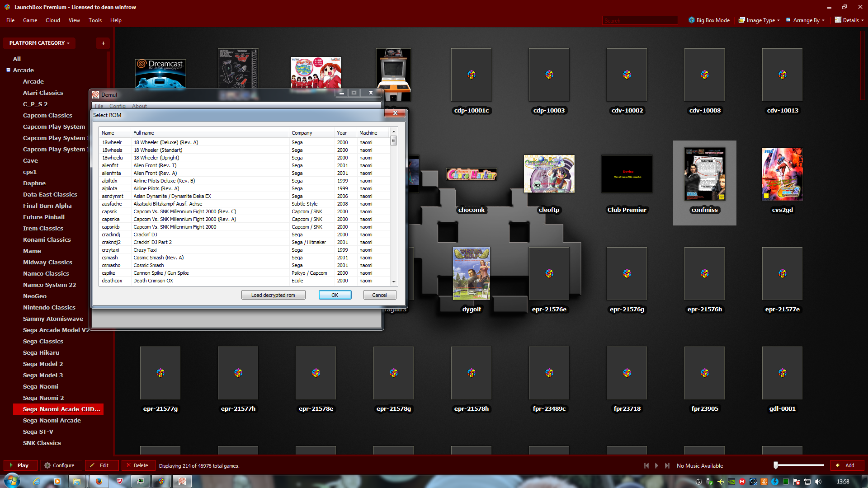Open the View menu
The image size is (868, 488).
click(74, 20)
